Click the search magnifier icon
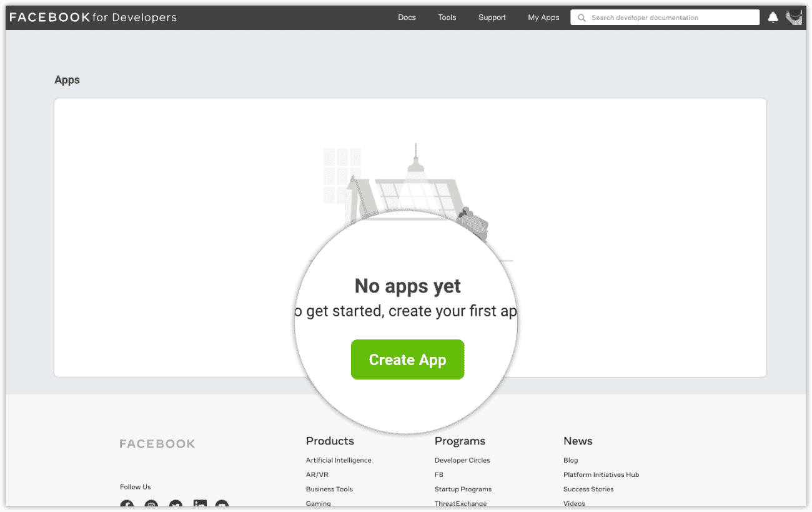The width and height of the screenshot is (812, 512). pyautogui.click(x=582, y=18)
